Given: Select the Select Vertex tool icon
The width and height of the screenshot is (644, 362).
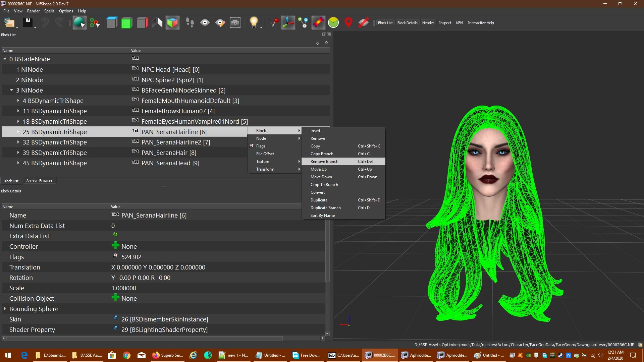Looking at the screenshot, I should tap(95, 23).
